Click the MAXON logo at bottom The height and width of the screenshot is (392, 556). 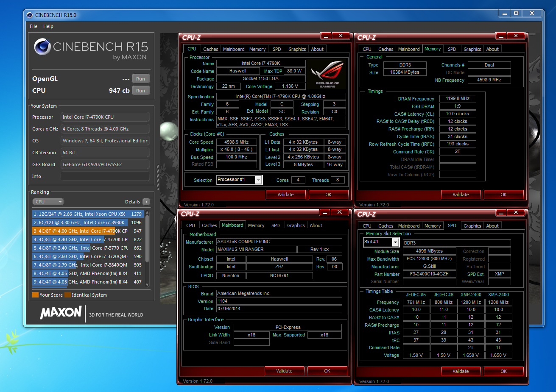coord(61,313)
